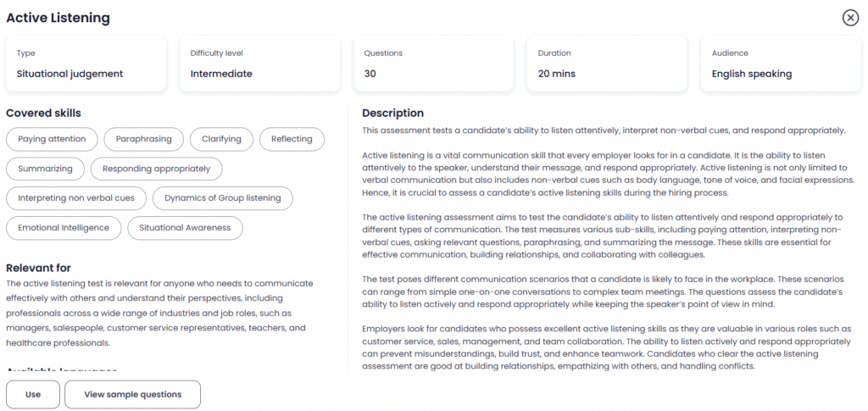This screenshot has height=411, width=868.
Task: Select the Paraphrasing skill chip
Action: click(144, 139)
